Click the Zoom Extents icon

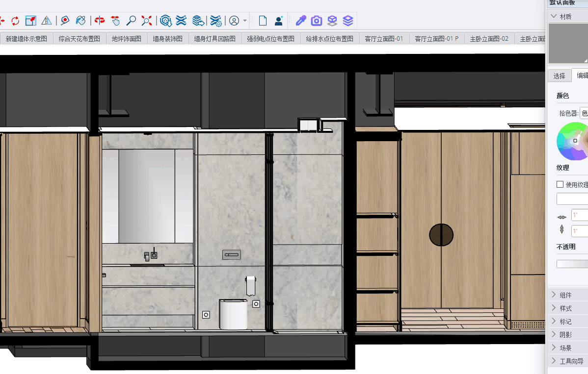pyautogui.click(x=147, y=21)
